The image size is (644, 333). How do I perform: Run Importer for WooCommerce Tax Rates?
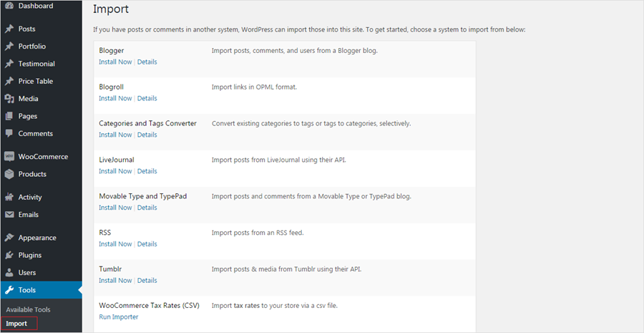tap(119, 317)
